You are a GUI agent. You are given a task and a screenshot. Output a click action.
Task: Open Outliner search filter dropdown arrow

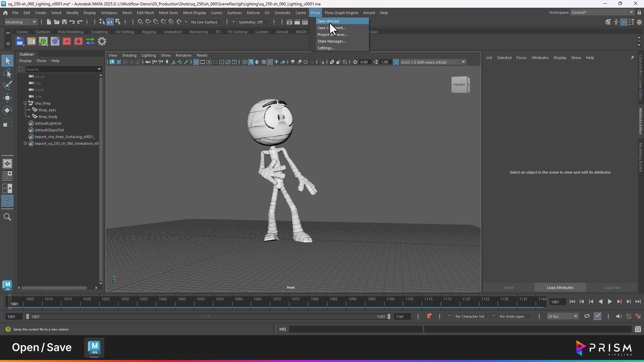click(x=99, y=69)
